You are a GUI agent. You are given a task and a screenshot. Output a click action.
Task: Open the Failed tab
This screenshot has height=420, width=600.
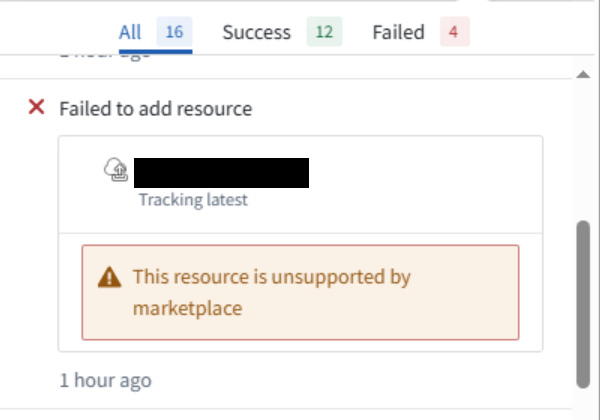coord(421,32)
